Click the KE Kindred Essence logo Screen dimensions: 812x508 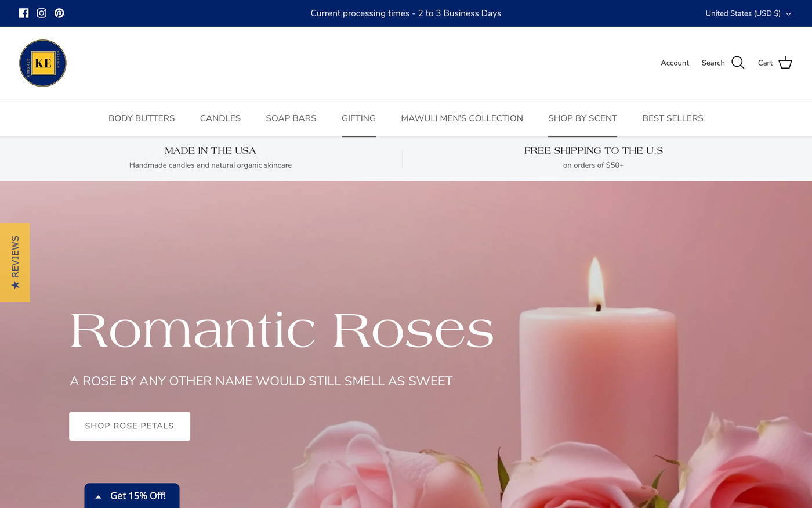[x=43, y=63]
